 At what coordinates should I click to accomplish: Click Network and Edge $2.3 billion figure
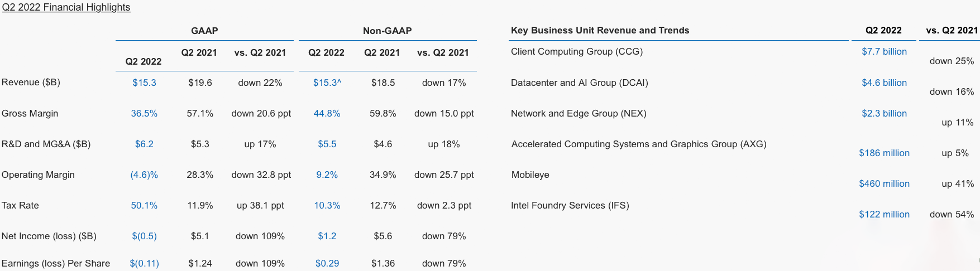(884, 113)
